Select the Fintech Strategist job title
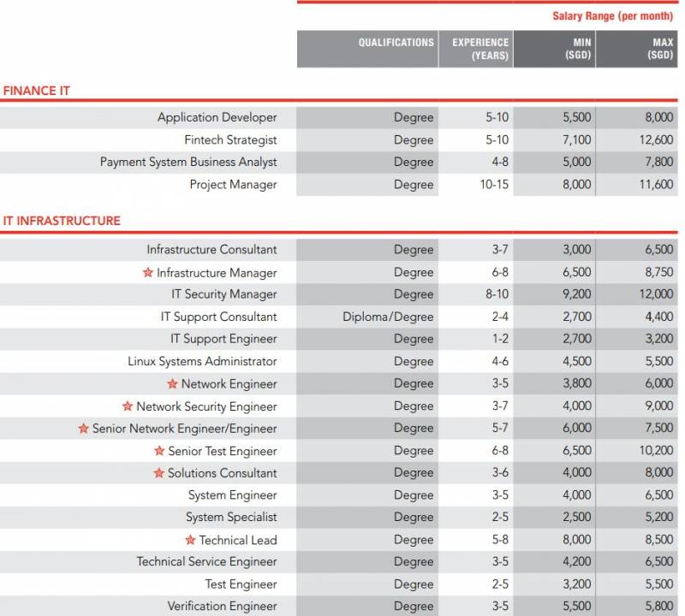The width and height of the screenshot is (685, 616). point(230,139)
